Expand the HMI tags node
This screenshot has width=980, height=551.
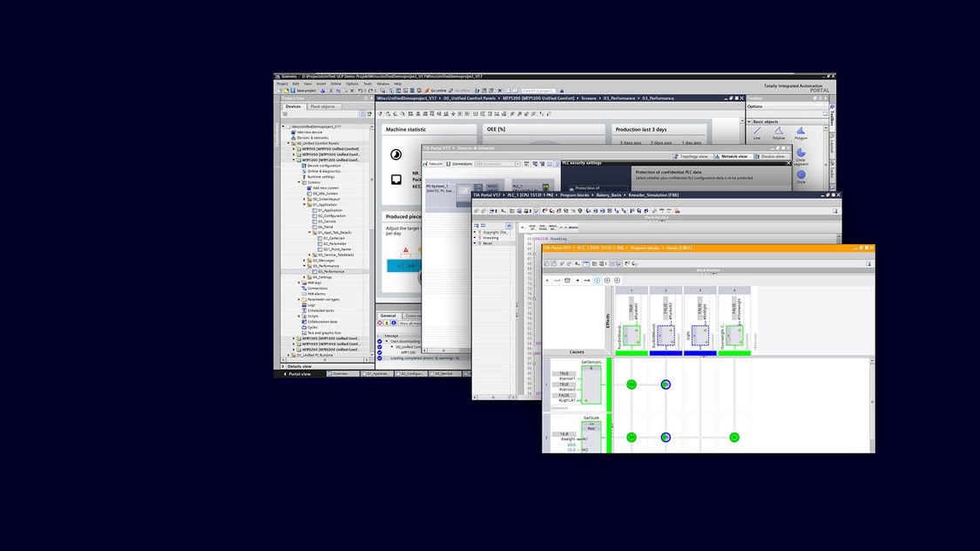[300, 282]
